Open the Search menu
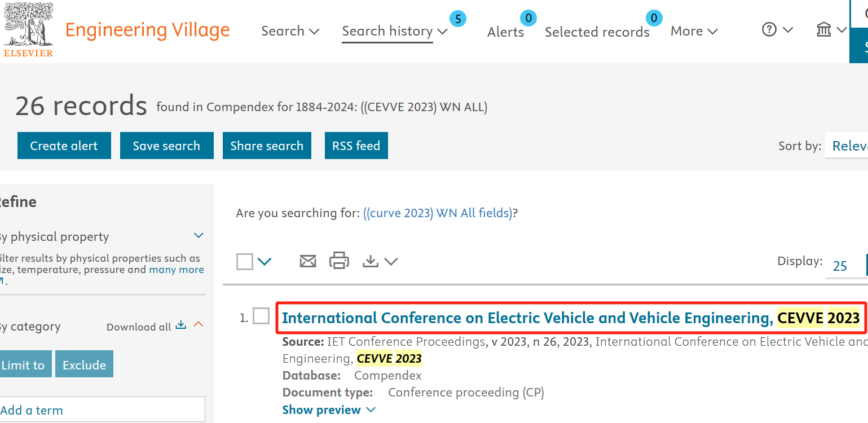This screenshot has width=868, height=423. 290,31
